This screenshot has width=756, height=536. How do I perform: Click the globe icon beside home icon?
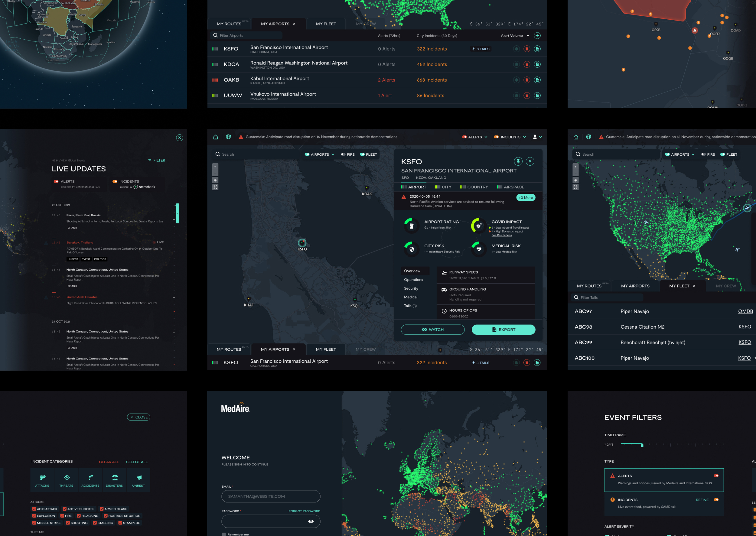pos(228,137)
